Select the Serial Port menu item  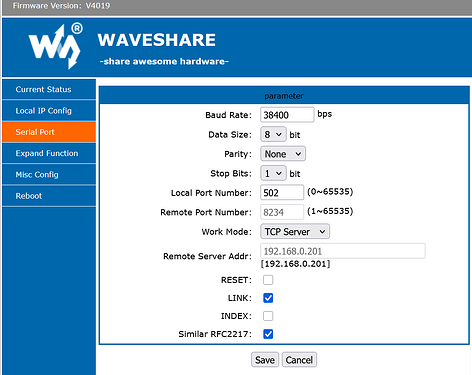point(49,132)
